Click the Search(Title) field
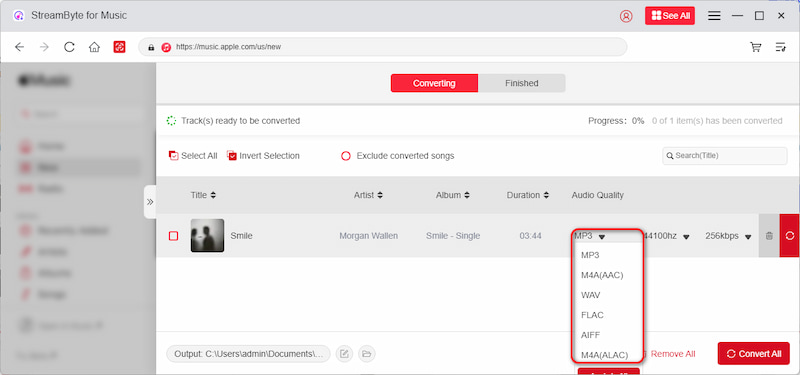The image size is (800, 375). pos(724,156)
